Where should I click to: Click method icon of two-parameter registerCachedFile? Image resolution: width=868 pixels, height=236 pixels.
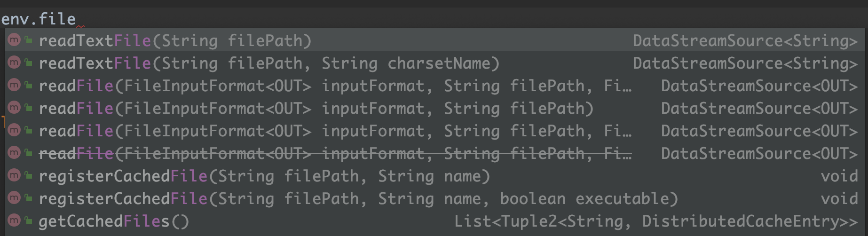coord(14,175)
